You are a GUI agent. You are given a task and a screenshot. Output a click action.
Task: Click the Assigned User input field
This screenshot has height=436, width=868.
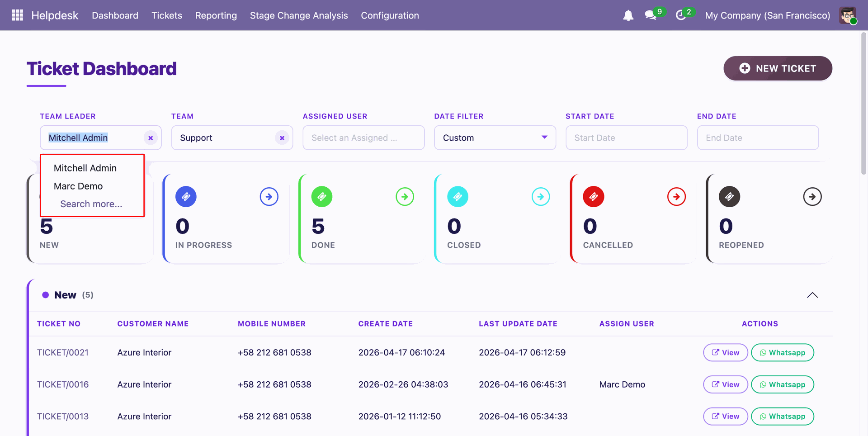pyautogui.click(x=363, y=138)
